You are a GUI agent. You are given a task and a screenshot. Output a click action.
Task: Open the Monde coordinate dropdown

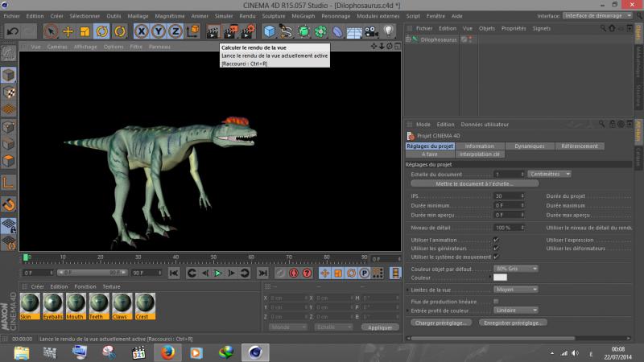[288, 327]
